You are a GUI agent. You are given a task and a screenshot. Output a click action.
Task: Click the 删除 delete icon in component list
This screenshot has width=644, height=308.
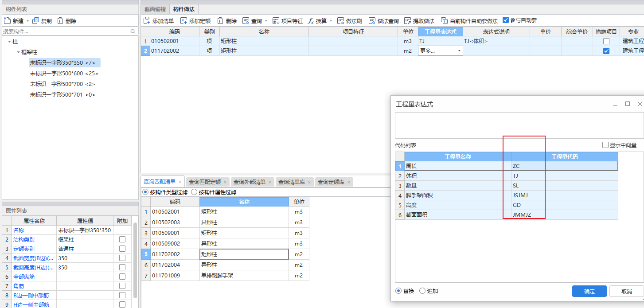[x=60, y=21]
